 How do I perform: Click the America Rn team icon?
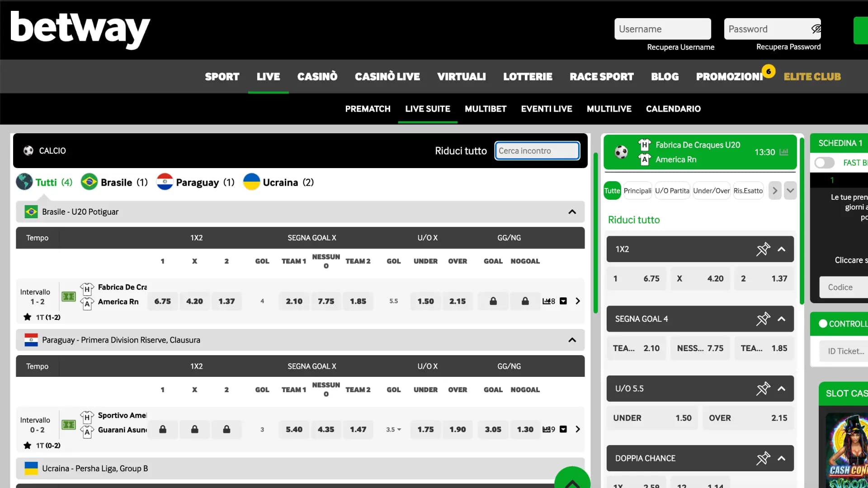pyautogui.click(x=88, y=301)
